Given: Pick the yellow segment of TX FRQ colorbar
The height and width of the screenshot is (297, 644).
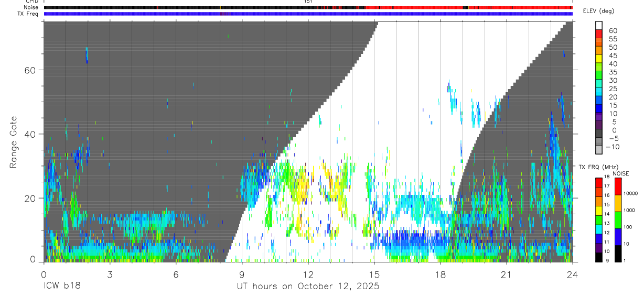Looking at the screenshot, I should (599, 211).
